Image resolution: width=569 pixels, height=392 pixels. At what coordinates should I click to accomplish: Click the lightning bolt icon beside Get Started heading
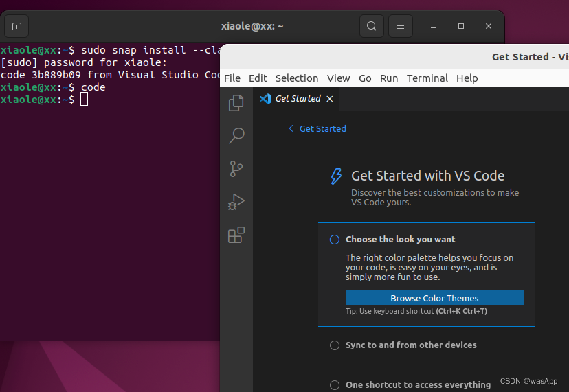pos(336,176)
